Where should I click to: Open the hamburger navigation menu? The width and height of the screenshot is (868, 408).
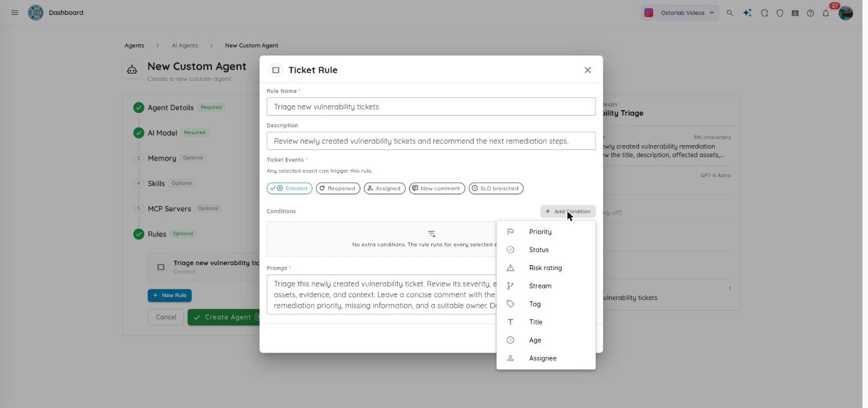pos(15,12)
